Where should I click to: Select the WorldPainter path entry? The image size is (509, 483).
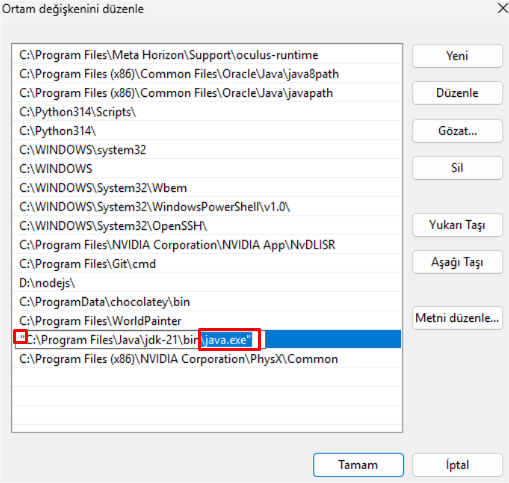point(207,321)
